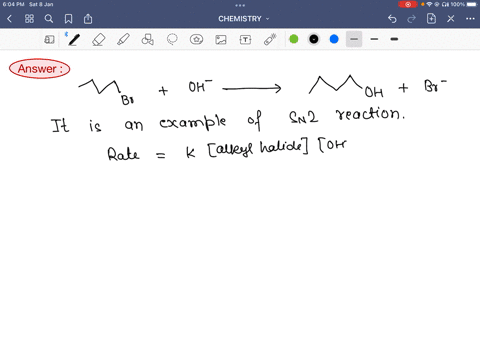Image resolution: width=480 pixels, height=360 pixels.
Task: Tap the handwritten word 'Rate'
Action: [x=123, y=154]
